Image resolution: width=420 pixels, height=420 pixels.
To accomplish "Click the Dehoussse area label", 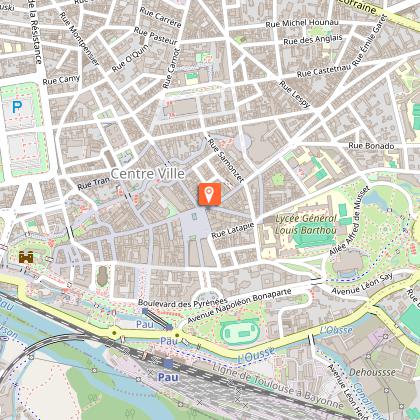I will point(372,372).
